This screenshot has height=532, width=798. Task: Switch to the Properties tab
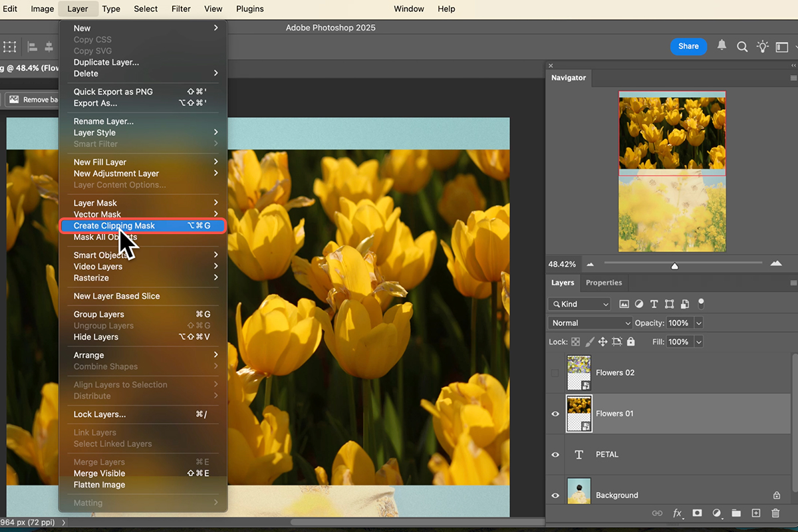click(603, 283)
